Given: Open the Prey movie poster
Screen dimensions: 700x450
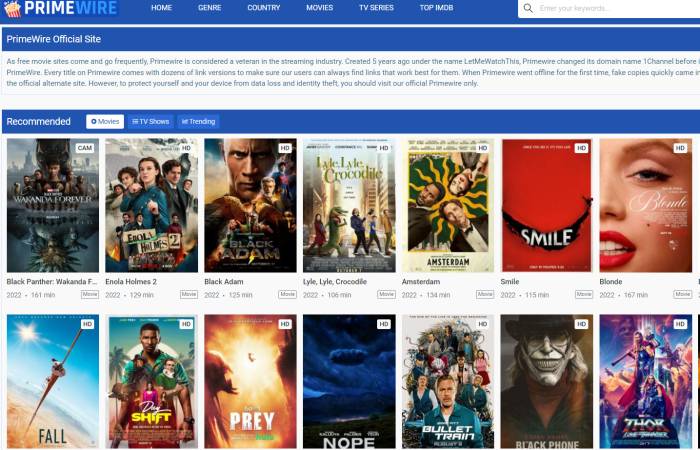Looking at the screenshot, I should coord(250,380).
